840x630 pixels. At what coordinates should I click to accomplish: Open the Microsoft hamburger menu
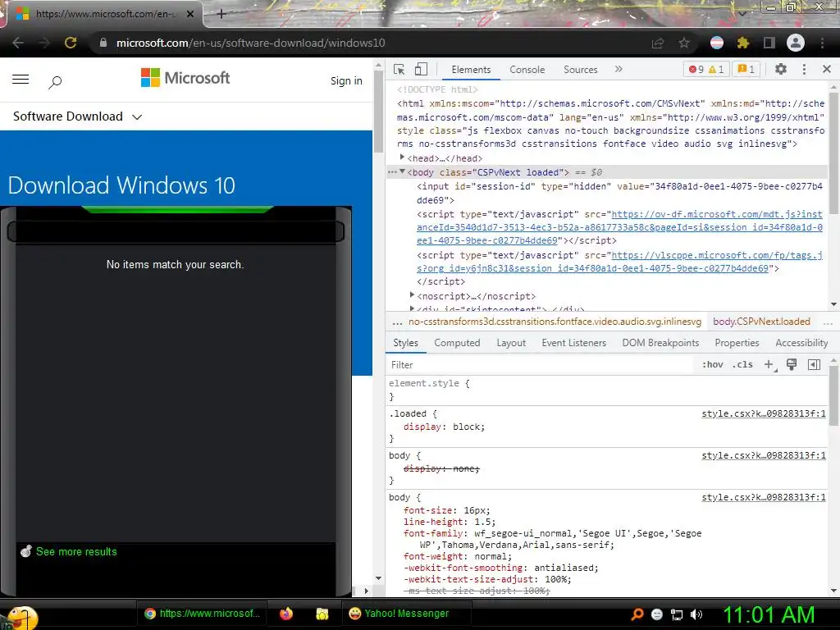coord(21,80)
